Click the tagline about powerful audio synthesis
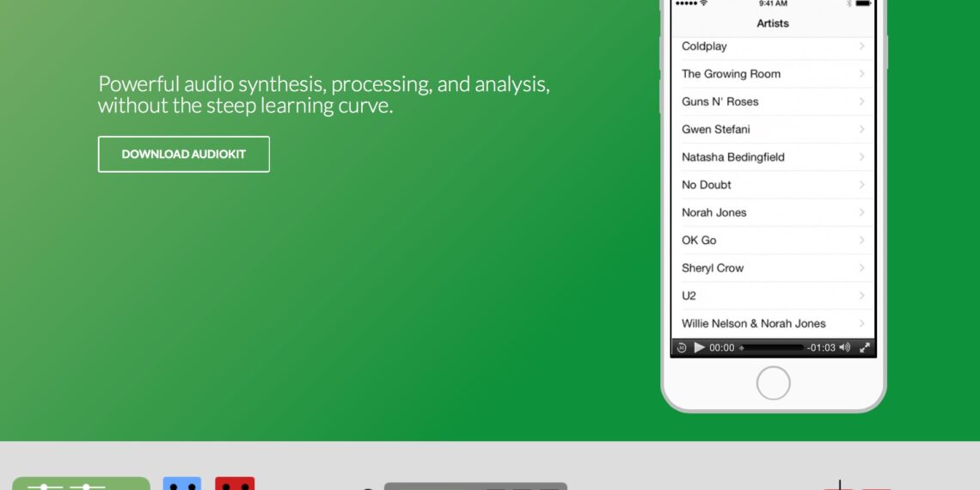 point(324,95)
